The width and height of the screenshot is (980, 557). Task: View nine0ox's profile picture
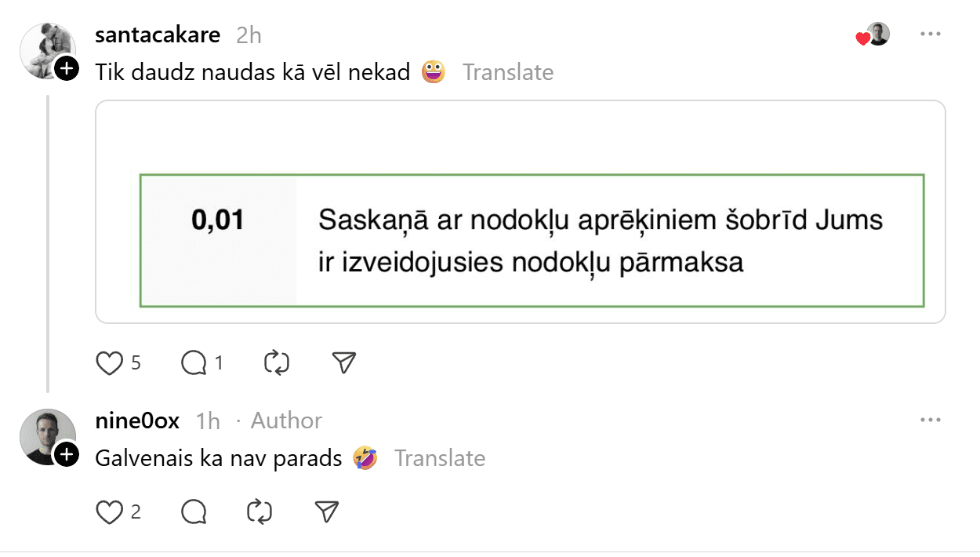pyautogui.click(x=45, y=435)
